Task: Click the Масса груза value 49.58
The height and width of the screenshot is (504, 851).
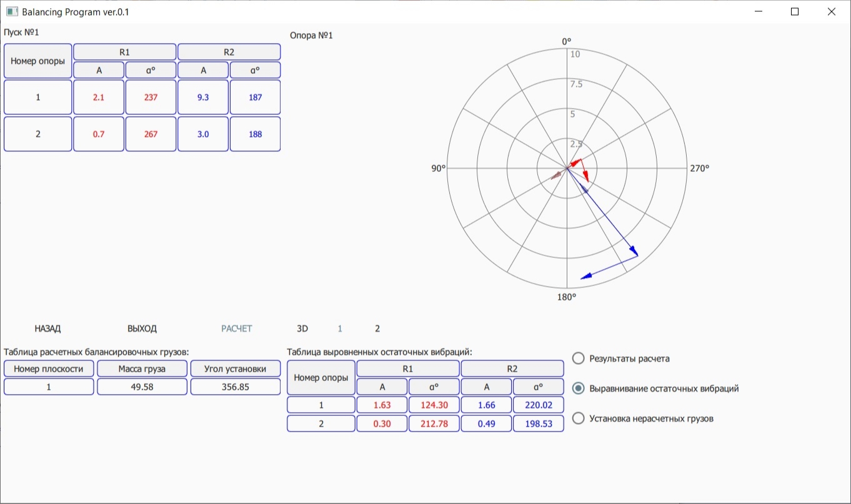Action: pos(142,386)
